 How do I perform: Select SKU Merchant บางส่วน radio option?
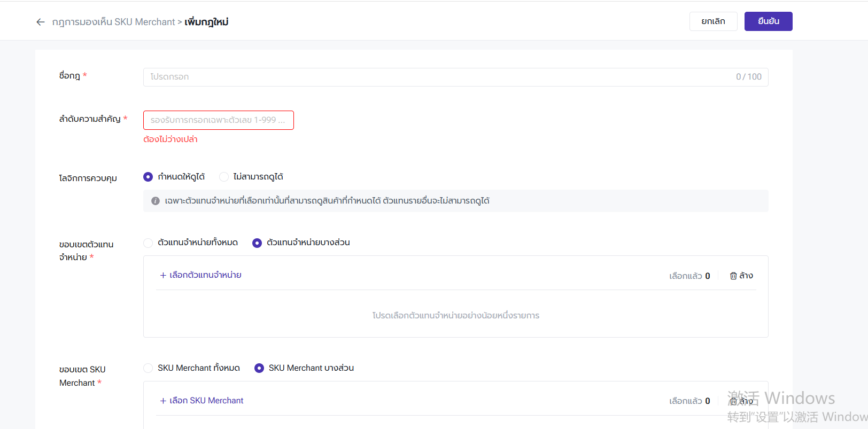[x=259, y=368]
